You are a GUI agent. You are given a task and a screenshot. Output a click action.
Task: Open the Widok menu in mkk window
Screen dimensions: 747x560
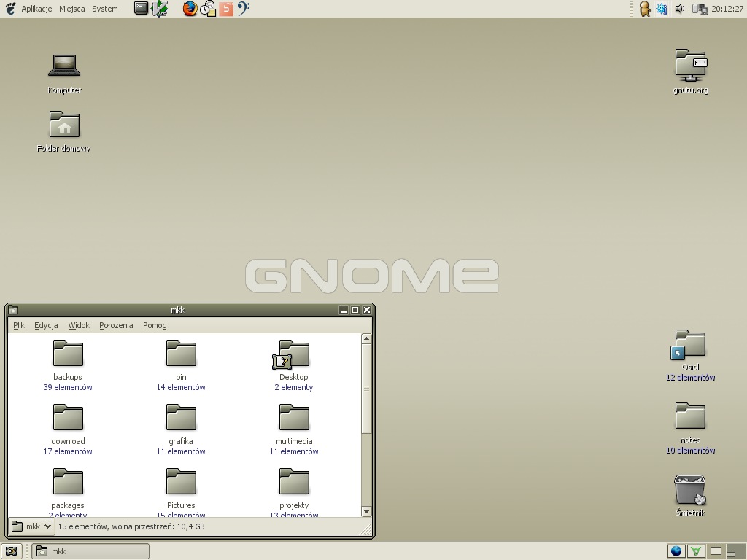pyautogui.click(x=79, y=325)
